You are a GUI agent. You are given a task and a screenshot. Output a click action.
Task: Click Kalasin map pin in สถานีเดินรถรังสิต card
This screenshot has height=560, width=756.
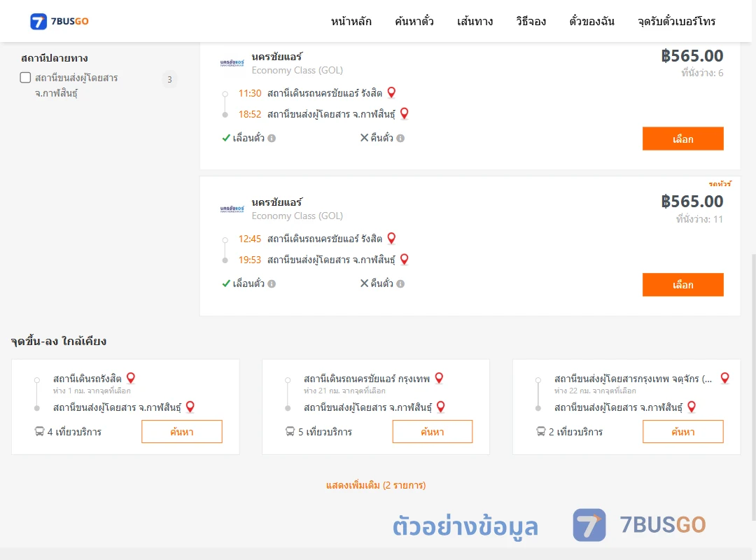190,407
